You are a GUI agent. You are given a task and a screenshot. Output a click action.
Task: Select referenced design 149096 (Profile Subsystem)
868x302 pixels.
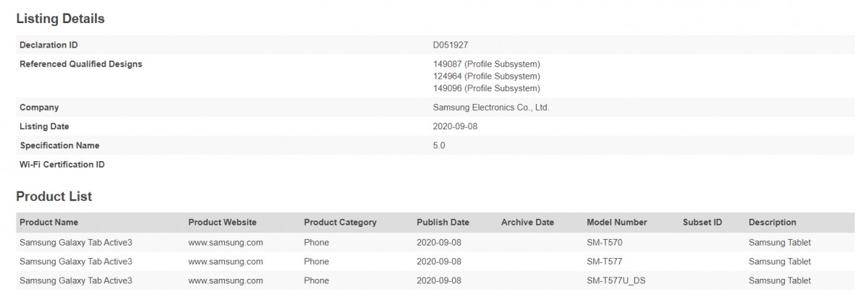(486, 88)
